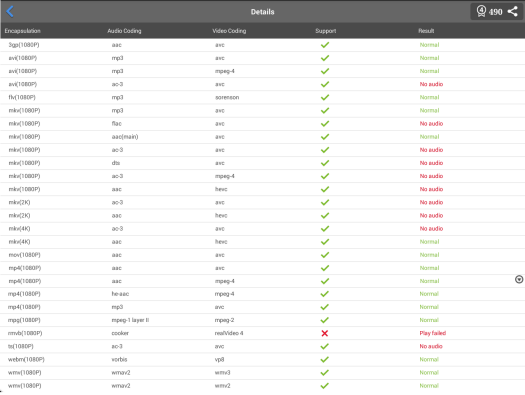This screenshot has height=395, width=525.
Task: Click the check mark on the mpg(1080P) row
Action: click(x=324, y=320)
